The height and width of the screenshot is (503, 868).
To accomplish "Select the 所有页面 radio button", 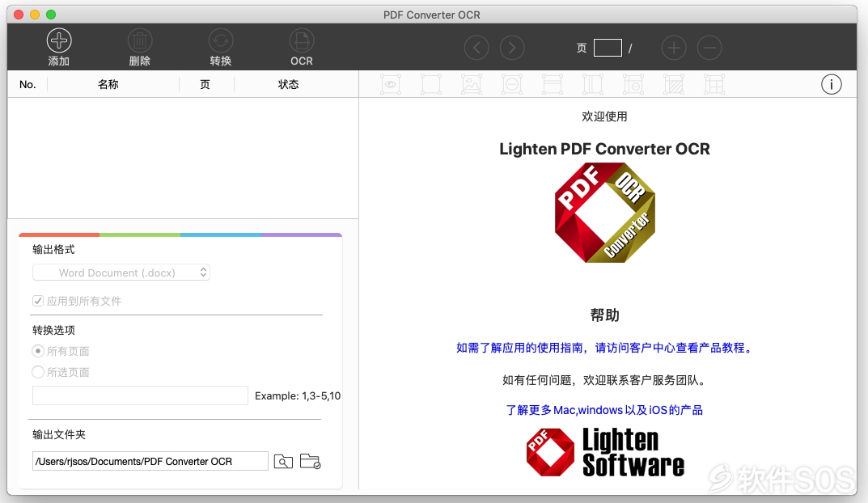I will pyautogui.click(x=38, y=351).
